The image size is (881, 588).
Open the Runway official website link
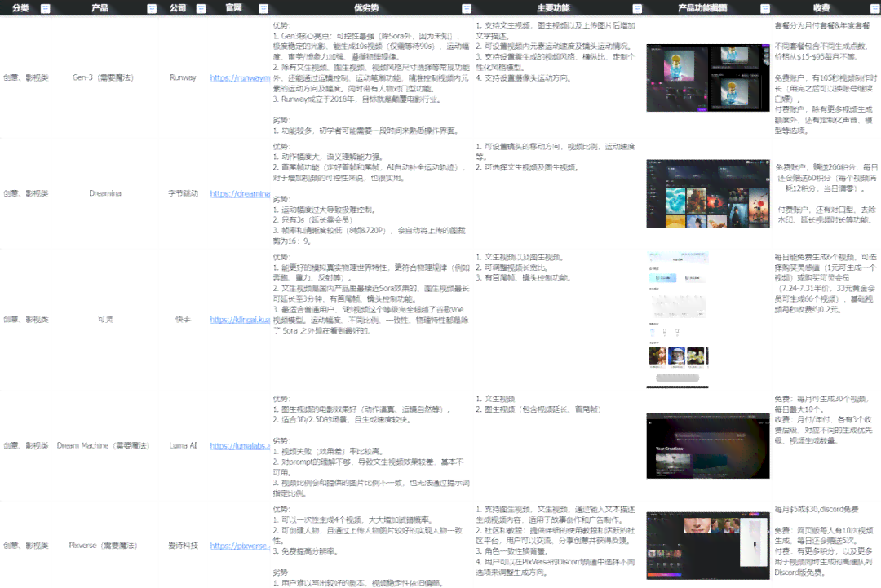240,77
